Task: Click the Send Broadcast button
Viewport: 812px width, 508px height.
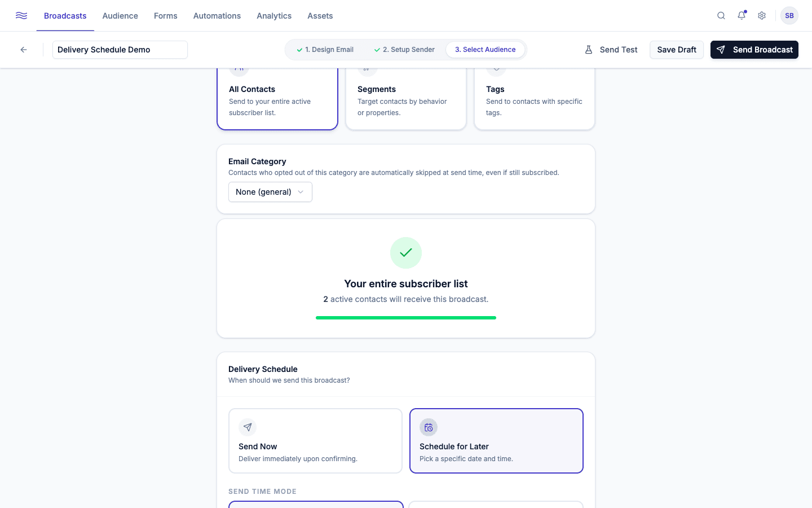Action: [754, 50]
